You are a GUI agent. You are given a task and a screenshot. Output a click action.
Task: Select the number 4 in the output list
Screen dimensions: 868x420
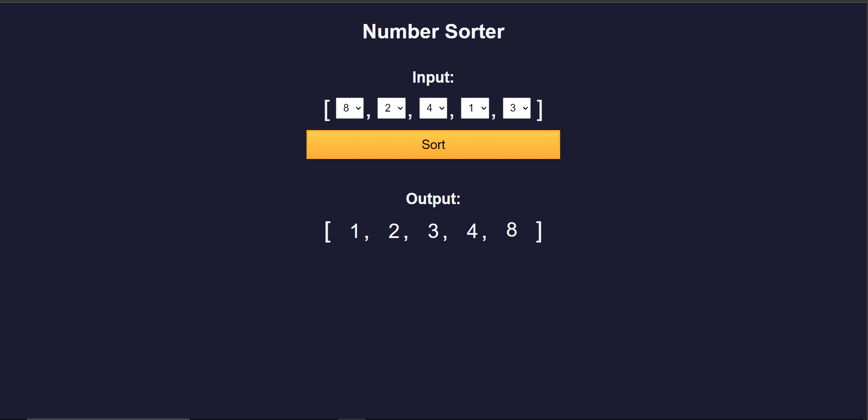tap(472, 231)
